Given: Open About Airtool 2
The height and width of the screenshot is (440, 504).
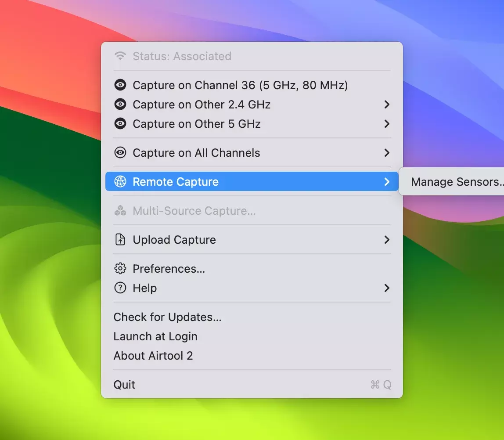Looking at the screenshot, I should pos(153,356).
